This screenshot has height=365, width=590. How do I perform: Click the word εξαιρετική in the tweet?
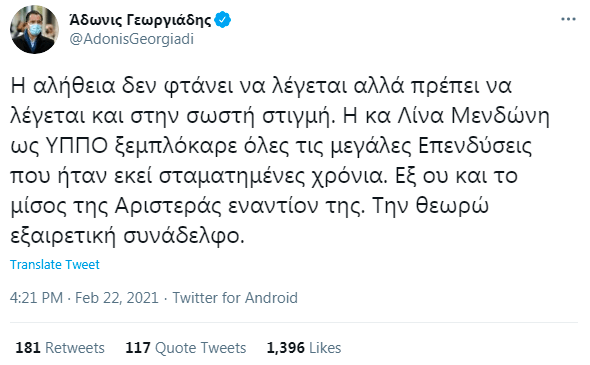tap(62, 236)
